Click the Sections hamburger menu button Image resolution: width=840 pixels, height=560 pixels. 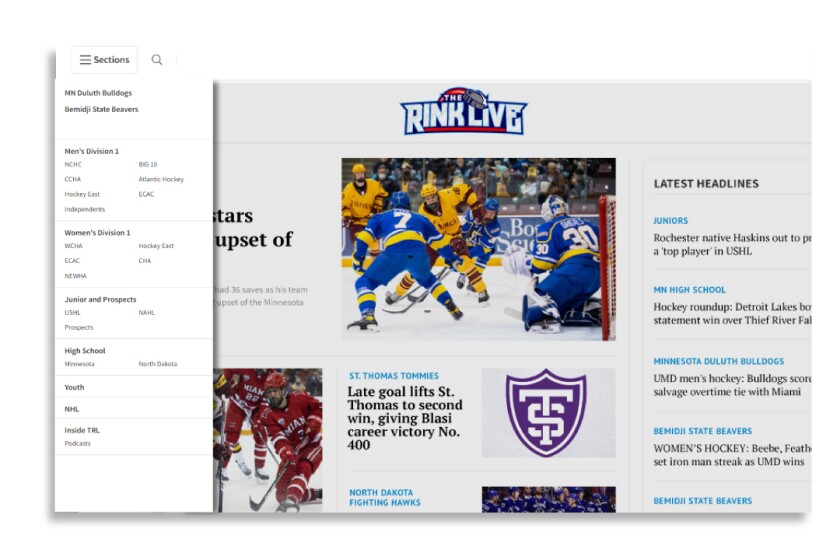click(104, 59)
